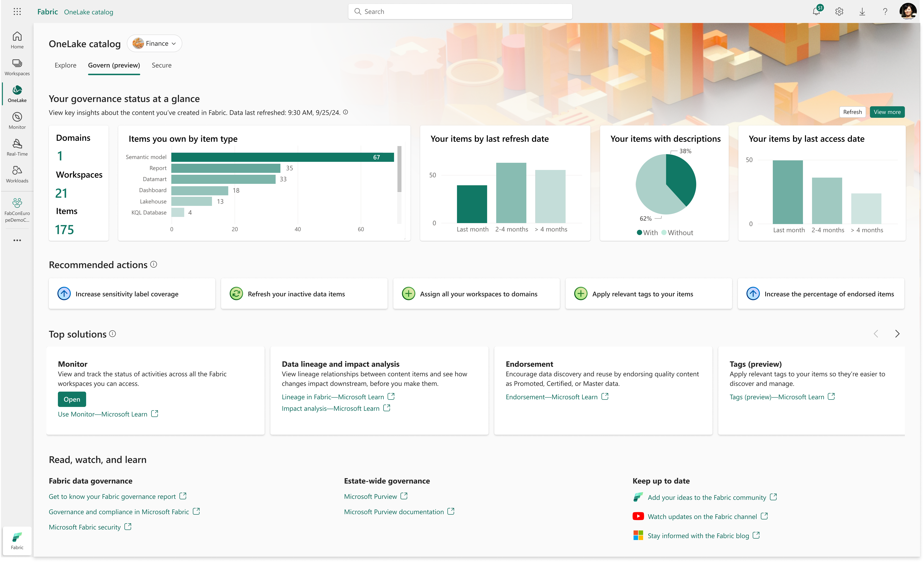Open the help question mark
The image size is (924, 563).
coord(885,12)
